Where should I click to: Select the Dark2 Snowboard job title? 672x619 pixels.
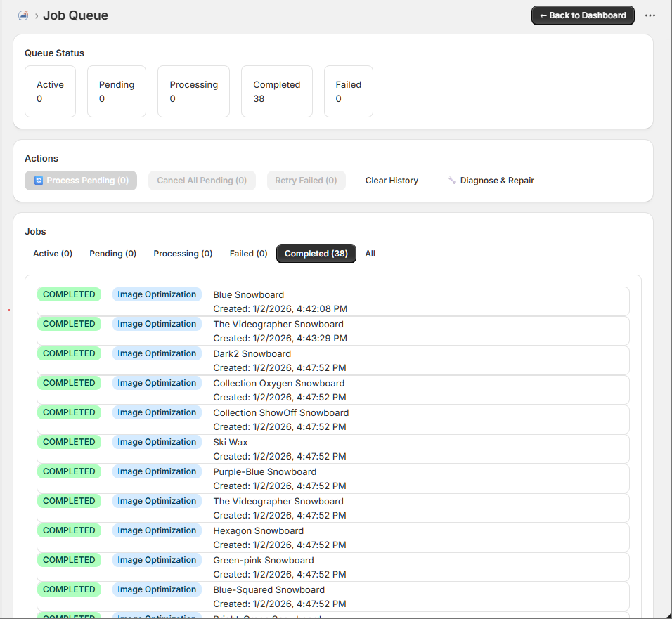[252, 354]
